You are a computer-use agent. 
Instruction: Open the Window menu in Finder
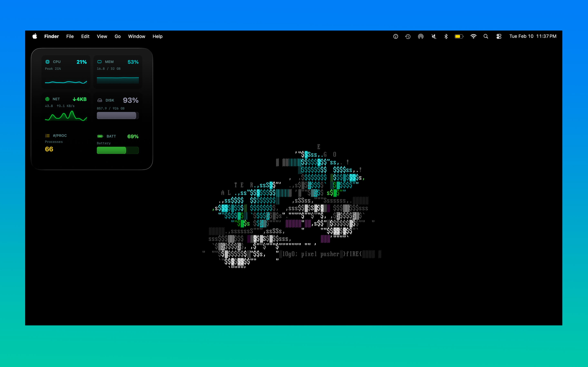[x=137, y=36]
